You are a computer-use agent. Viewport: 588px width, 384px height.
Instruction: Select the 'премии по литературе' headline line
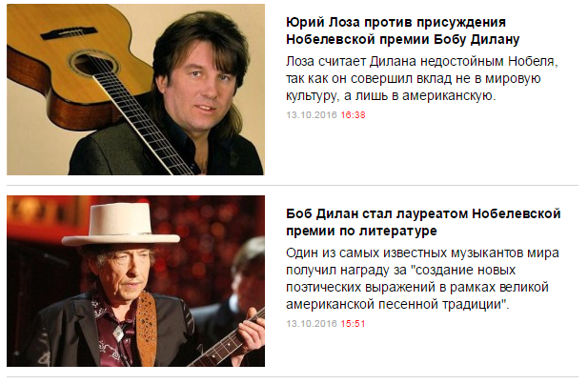pyautogui.click(x=361, y=231)
